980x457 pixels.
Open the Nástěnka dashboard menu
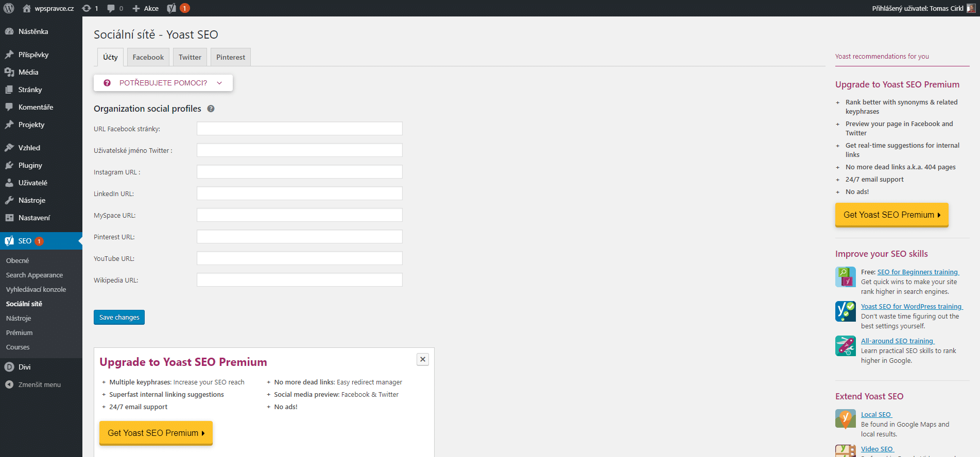click(41, 31)
